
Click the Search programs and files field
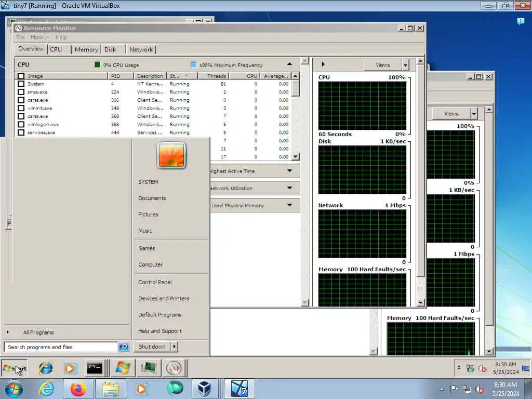click(x=61, y=347)
